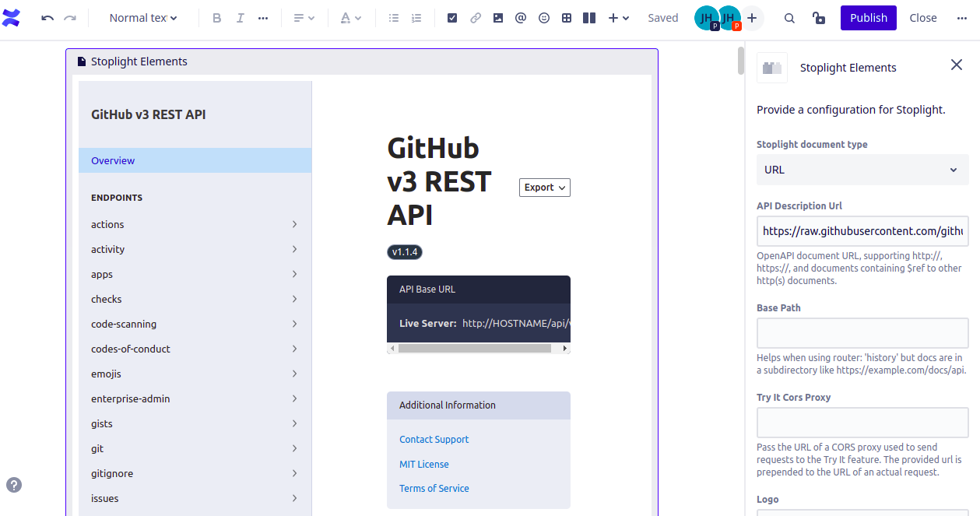This screenshot has width=980, height=516.
Task: Open the emojis endpoint section
Action: pos(195,374)
